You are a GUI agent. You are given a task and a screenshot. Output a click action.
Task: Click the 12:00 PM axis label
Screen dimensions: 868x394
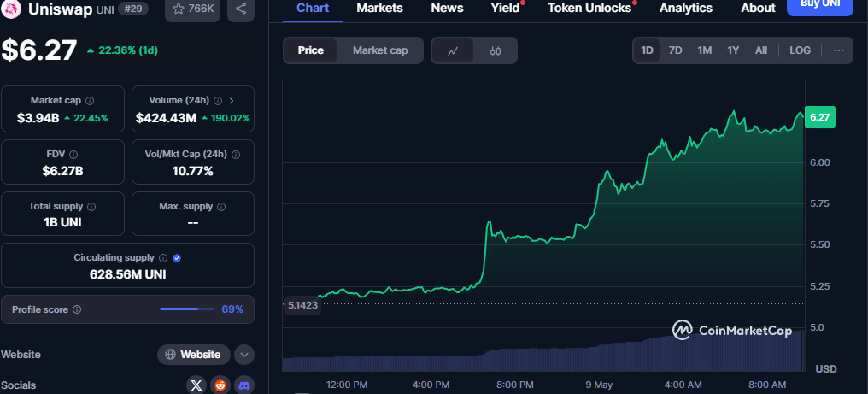click(347, 385)
